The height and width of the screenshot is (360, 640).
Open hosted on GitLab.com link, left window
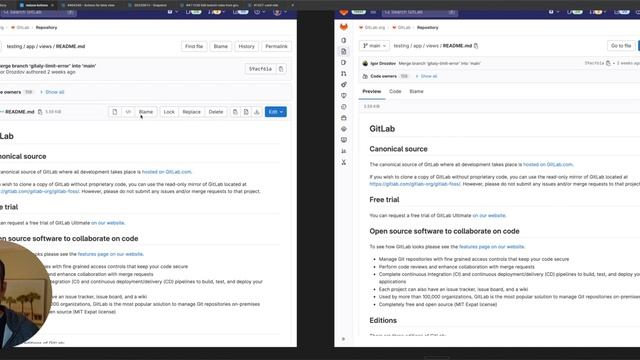click(167, 172)
